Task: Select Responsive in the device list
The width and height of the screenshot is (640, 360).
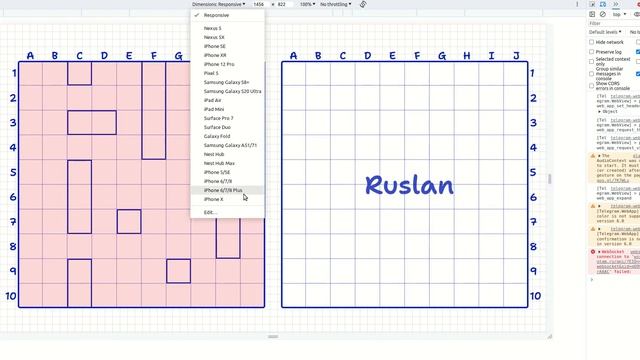Action: click(x=227, y=15)
